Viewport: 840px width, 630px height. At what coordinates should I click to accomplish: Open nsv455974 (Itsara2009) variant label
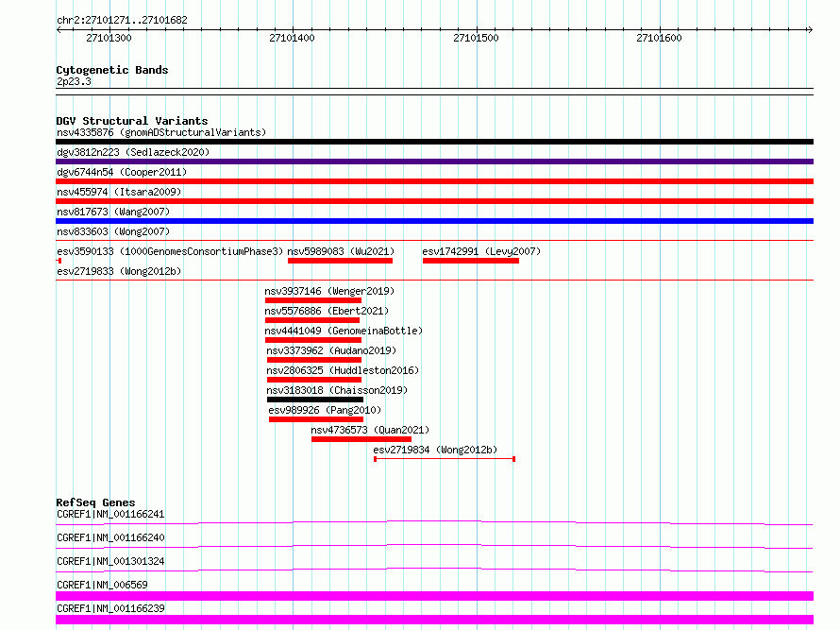(x=119, y=192)
